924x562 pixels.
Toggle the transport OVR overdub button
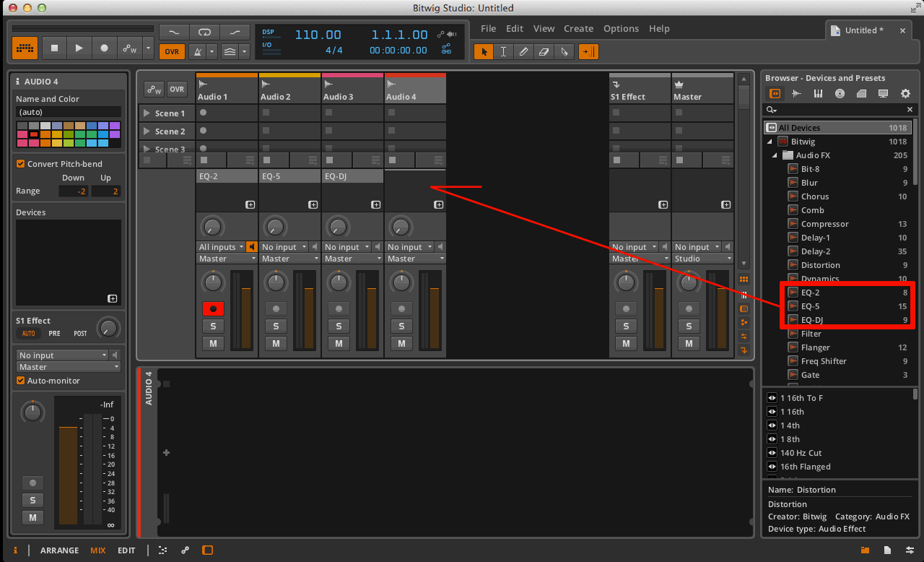pos(172,51)
